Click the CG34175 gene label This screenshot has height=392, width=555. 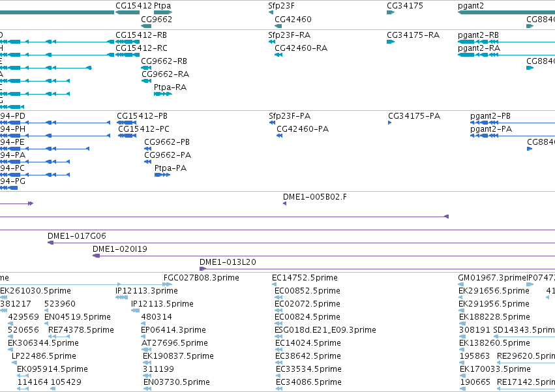(x=404, y=6)
